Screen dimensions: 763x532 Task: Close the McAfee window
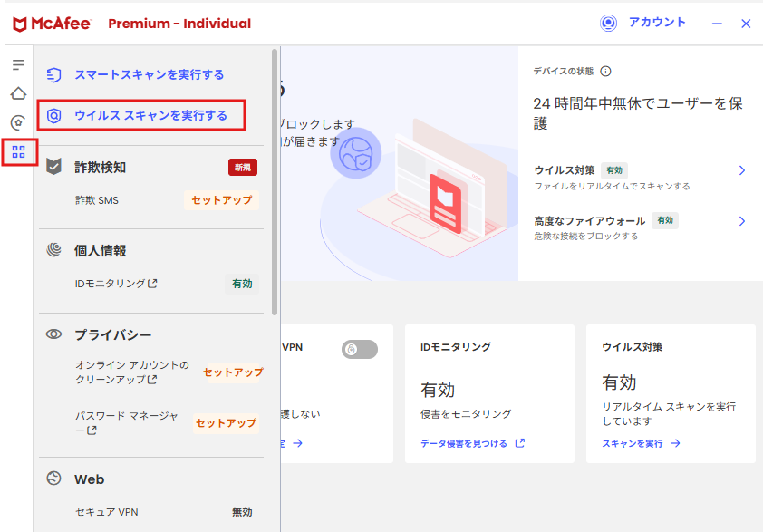pyautogui.click(x=746, y=24)
